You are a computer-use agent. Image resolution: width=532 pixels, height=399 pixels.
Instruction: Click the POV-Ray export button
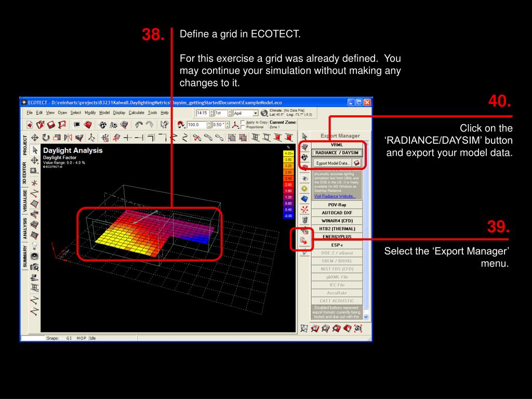point(337,205)
